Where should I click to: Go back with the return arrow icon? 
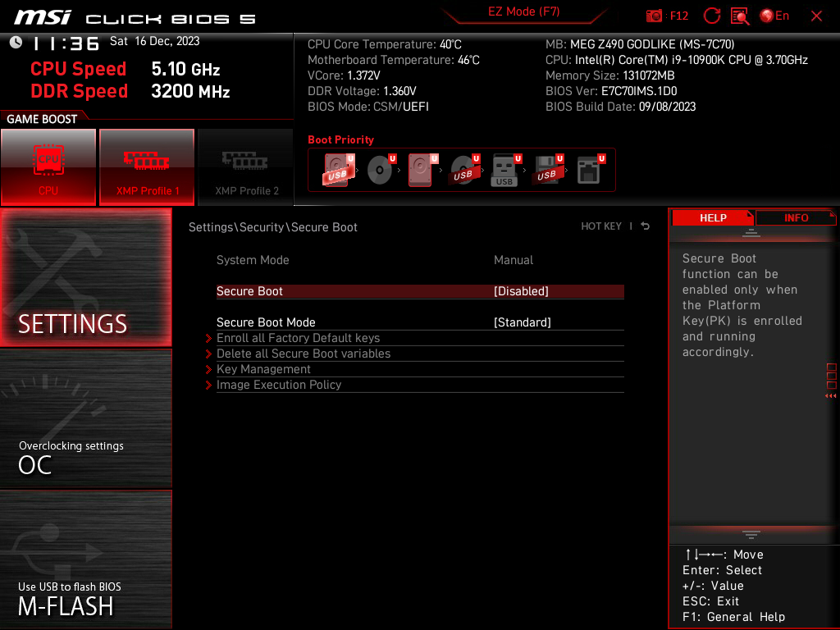[x=645, y=226]
